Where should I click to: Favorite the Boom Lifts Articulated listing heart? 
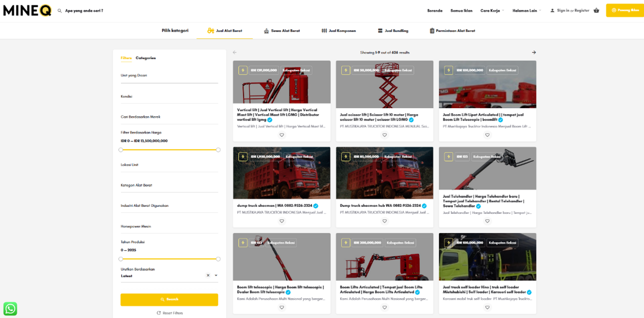[385, 307]
